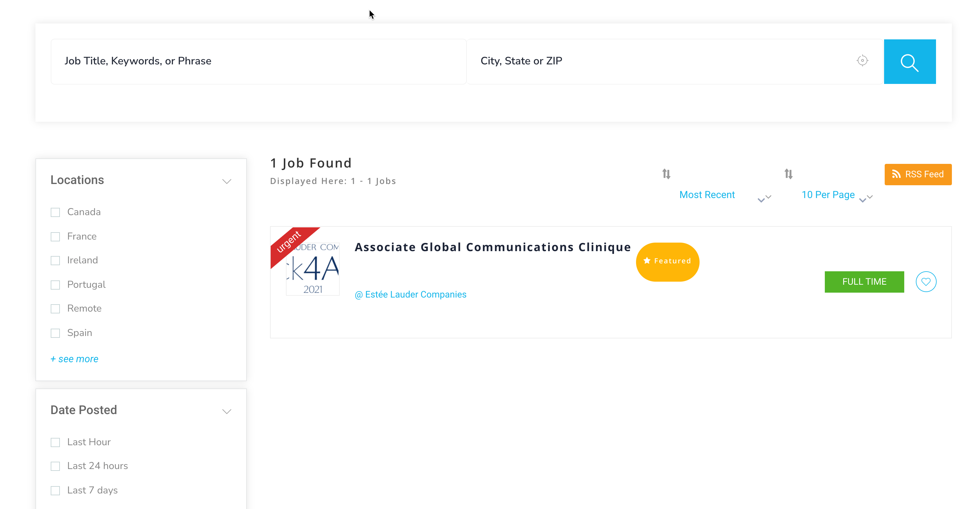Click the sort arrows icon above Most Recent
980x509 pixels.
[666, 174]
